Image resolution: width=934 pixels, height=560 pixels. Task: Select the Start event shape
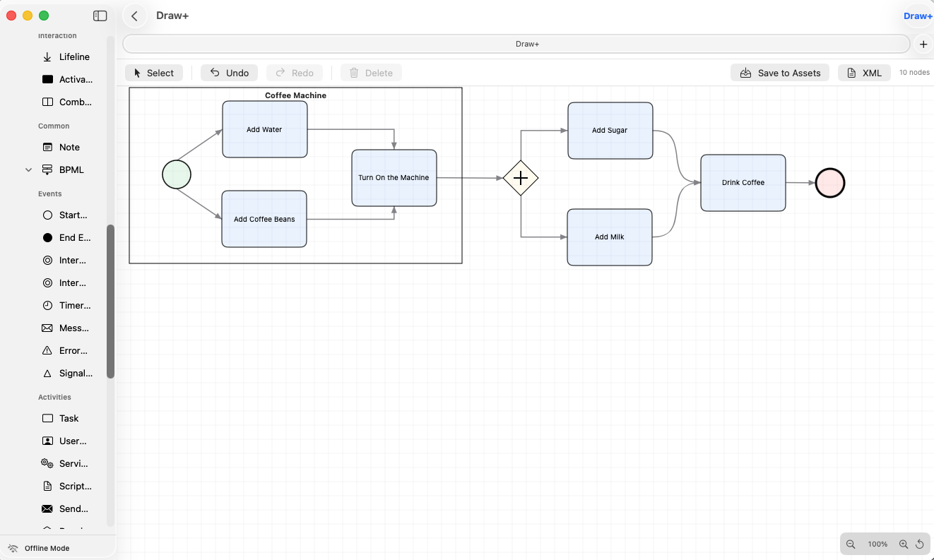(66, 215)
